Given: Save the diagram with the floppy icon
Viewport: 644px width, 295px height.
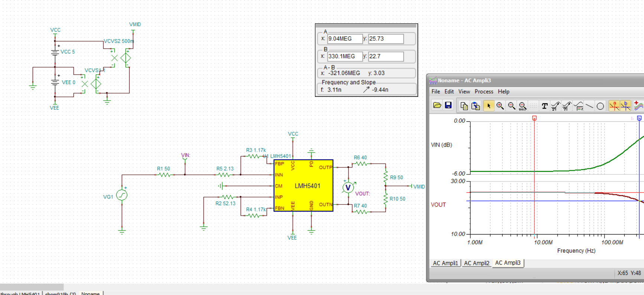Looking at the screenshot, I should click(x=448, y=106).
